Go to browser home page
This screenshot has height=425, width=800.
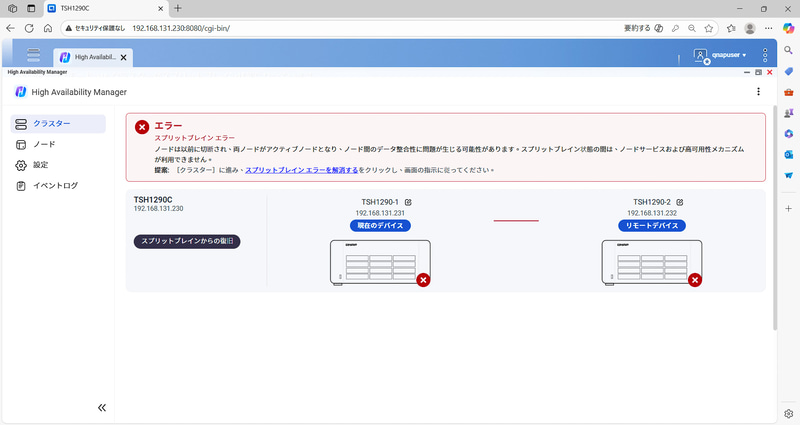[x=47, y=28]
